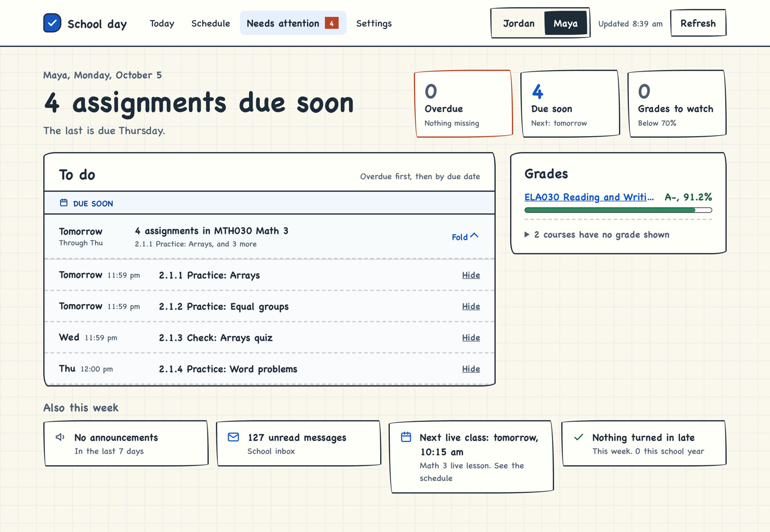Click 'The last is due Thursday.' text
The image size is (770, 532).
104,131
